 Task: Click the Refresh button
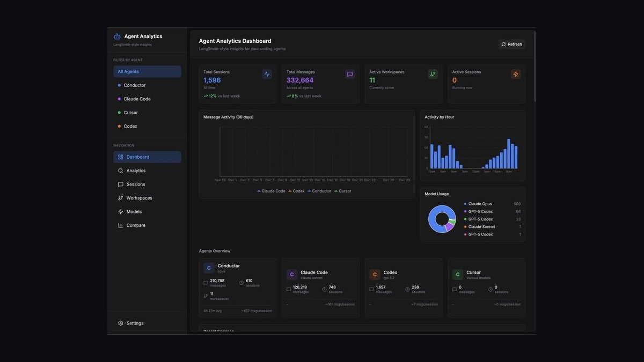click(512, 44)
